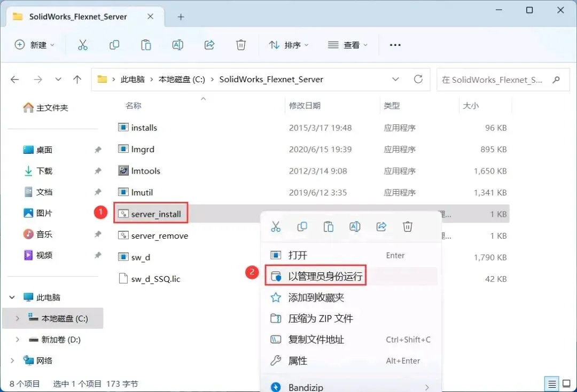577x392 pixels.
Task: Select the installs file
Action: click(138, 128)
